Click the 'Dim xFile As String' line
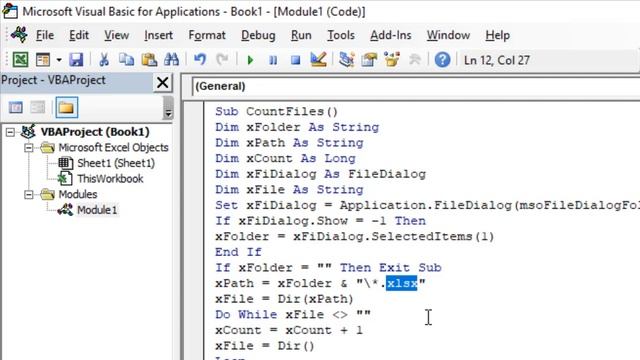640x360 pixels. tap(289, 189)
